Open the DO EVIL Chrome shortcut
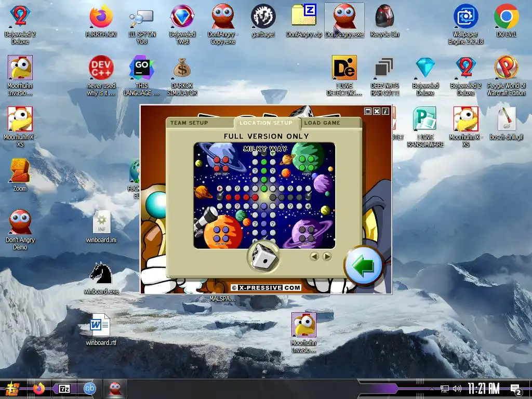The image size is (532, 399). [x=506, y=21]
